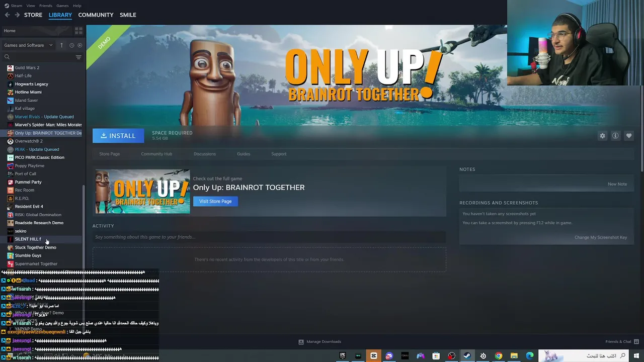The image size is (644, 362).
Task: Add game to favorites heart icon
Action: click(x=629, y=136)
